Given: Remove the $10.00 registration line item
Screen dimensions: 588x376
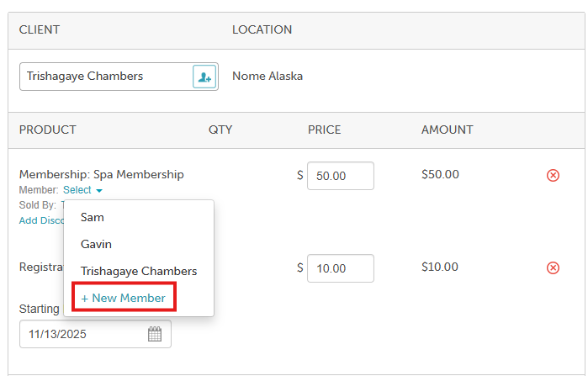Looking at the screenshot, I should coord(553,267).
